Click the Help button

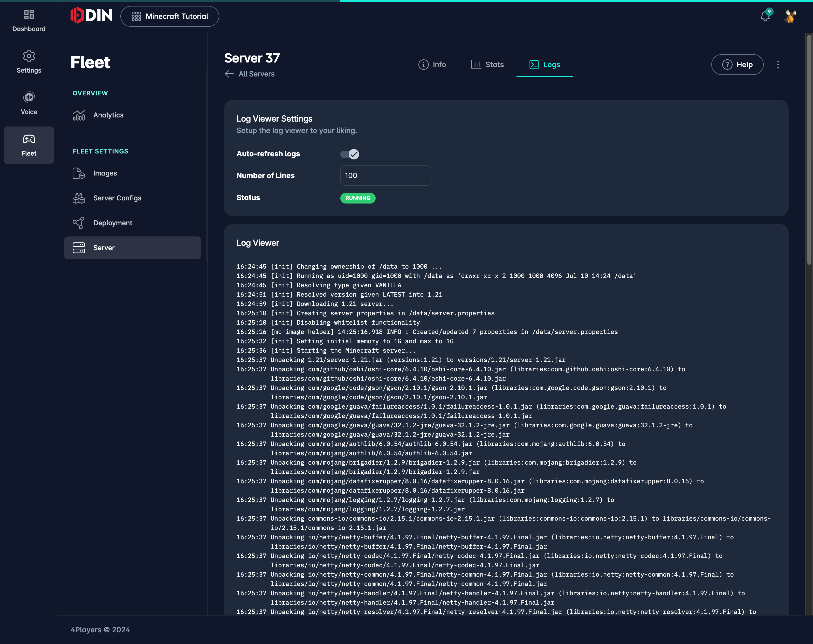736,64
